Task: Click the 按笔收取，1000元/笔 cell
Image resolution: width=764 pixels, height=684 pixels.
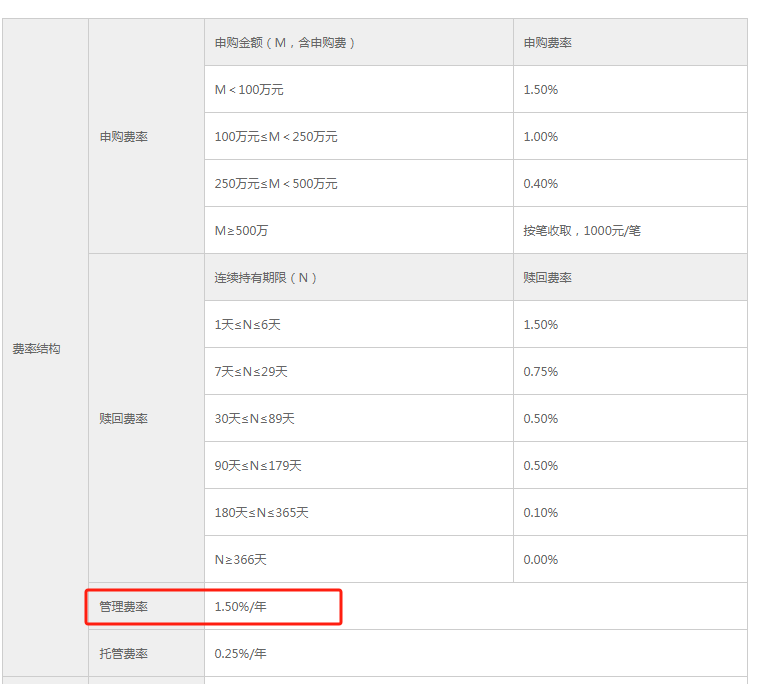Action: [582, 231]
